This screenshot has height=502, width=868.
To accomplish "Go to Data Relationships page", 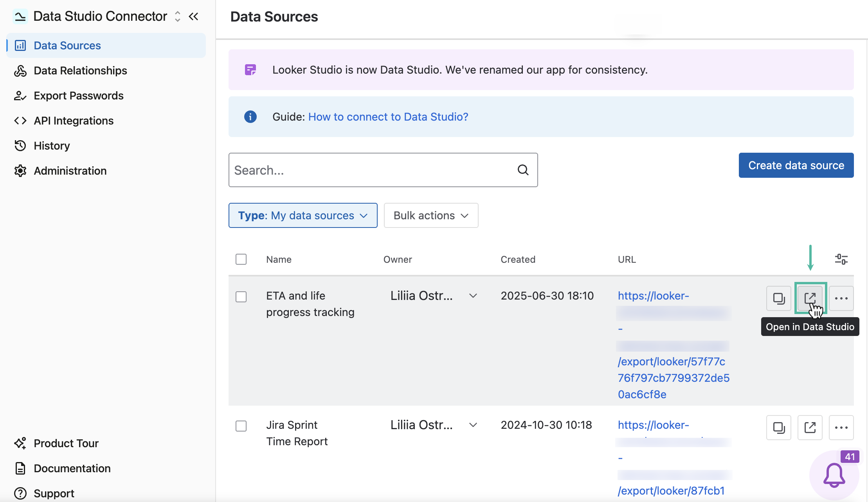I will click(80, 70).
